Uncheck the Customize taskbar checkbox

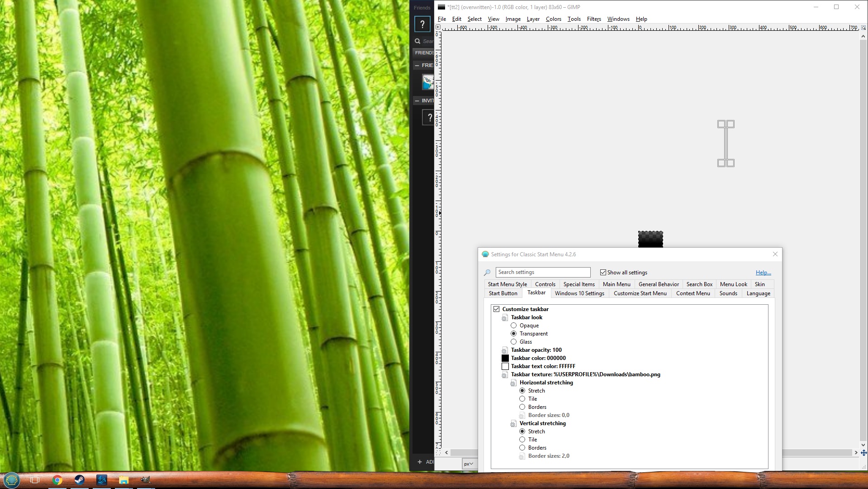tap(497, 309)
